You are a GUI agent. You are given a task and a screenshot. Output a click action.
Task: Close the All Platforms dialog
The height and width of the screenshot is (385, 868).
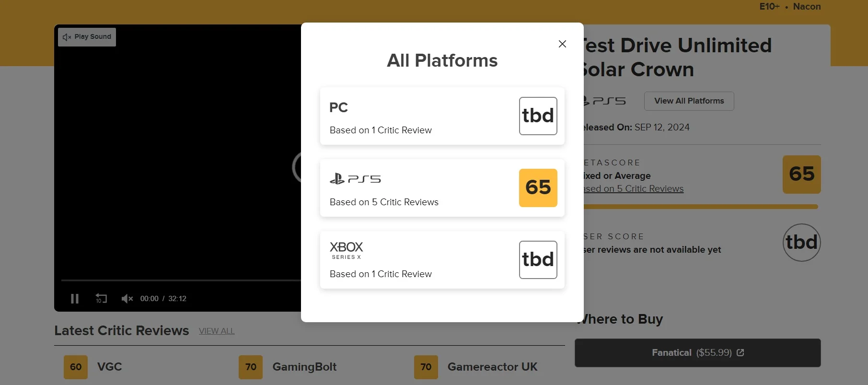coord(562,44)
